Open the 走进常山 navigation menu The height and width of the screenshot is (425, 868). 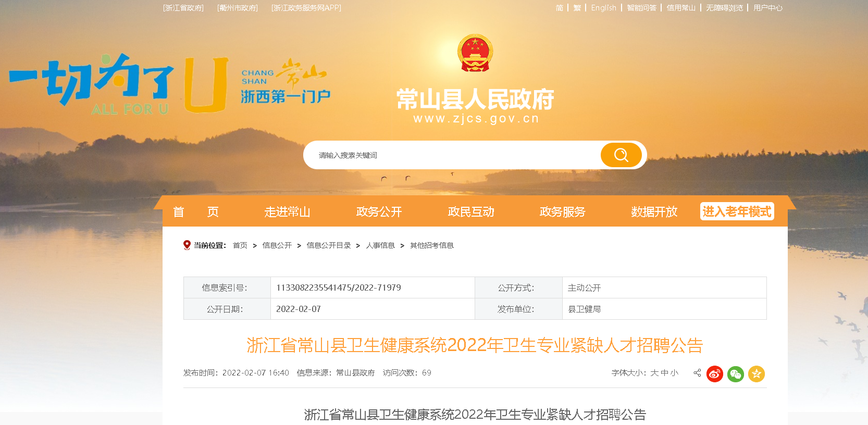pos(287,212)
